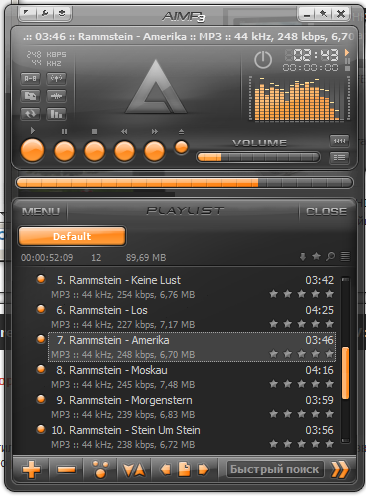Click the 89,69 MB playlist size
The width and height of the screenshot is (366, 496).
click(146, 258)
